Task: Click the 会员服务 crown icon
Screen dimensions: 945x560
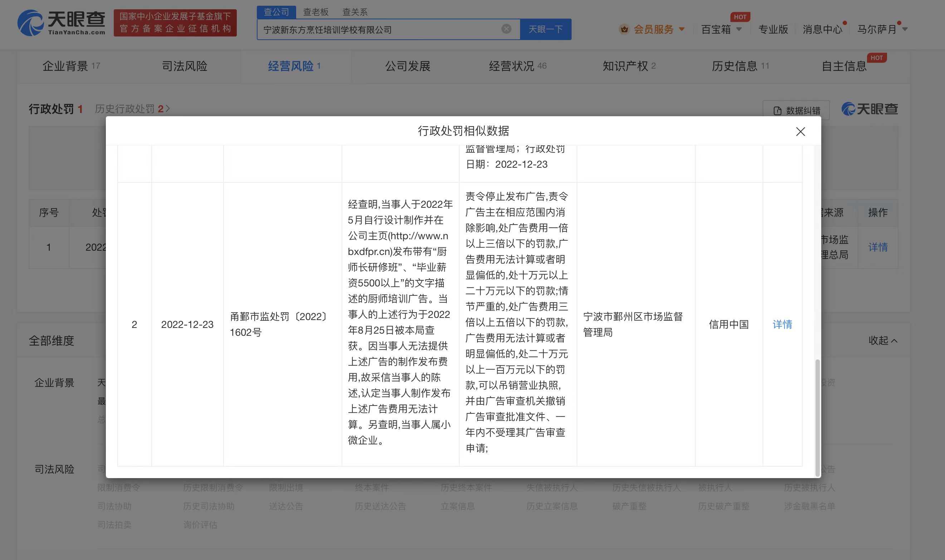Action: pos(624,29)
